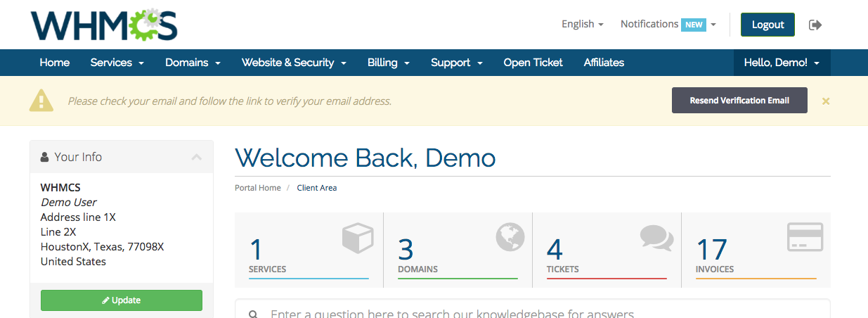Open the Affiliates page
This screenshot has height=318, width=868.
click(604, 63)
